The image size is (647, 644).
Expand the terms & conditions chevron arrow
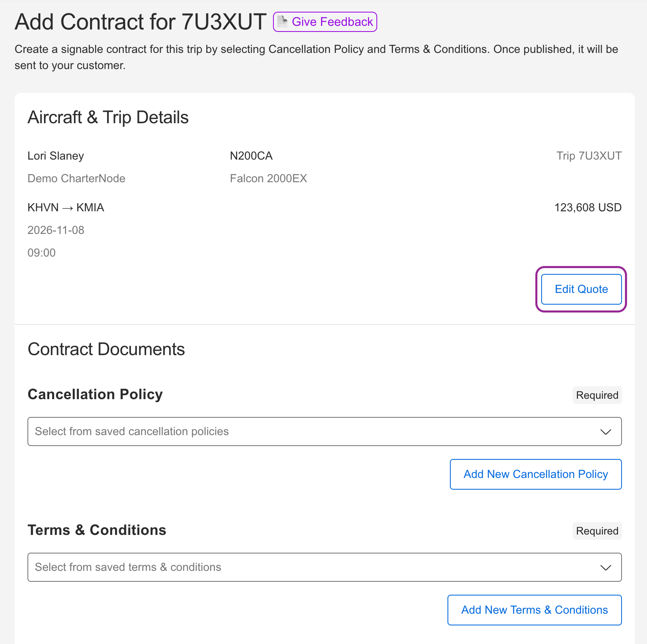pos(605,568)
